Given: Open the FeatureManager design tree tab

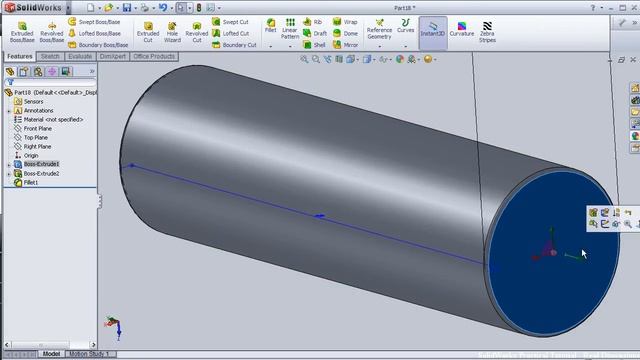Looking at the screenshot, I should tap(10, 72).
